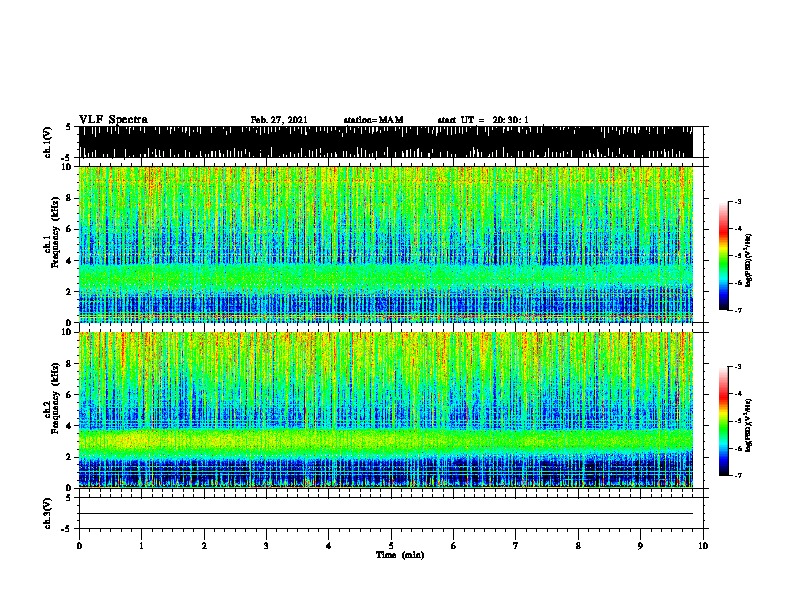The width and height of the screenshot is (792, 612).
Task: Click the 'ch.3(V)' axis label
Action: coord(47,513)
